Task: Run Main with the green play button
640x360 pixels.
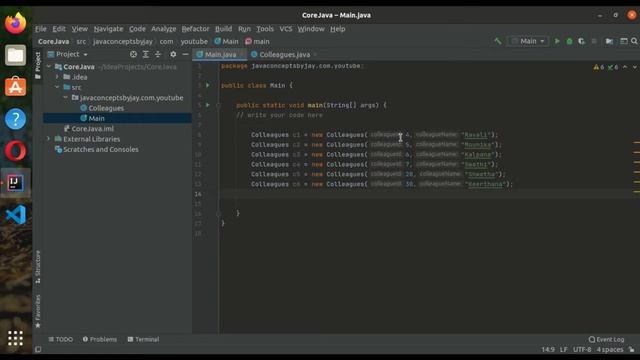Action: (x=557, y=41)
